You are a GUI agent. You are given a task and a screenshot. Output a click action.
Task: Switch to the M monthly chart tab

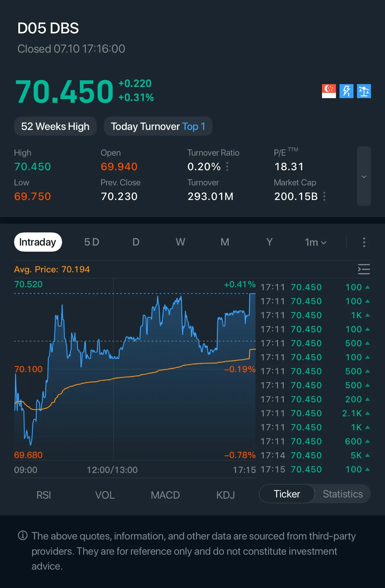(x=225, y=242)
